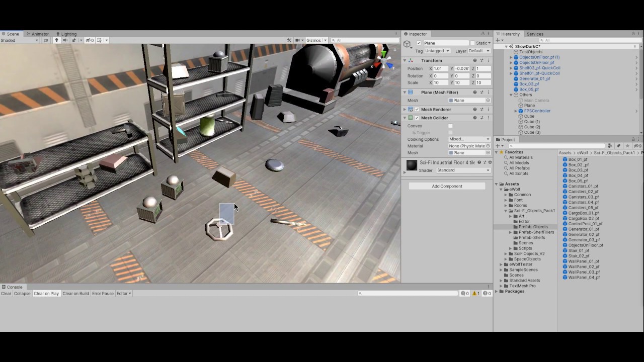Switch to Services tab
The width and height of the screenshot is (644, 362).
(535, 34)
